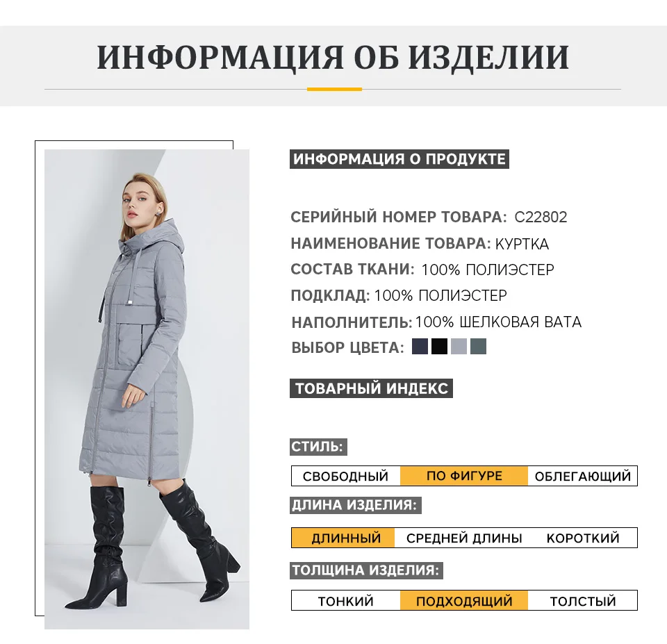The image size is (667, 644).
Task: Select the navy blue color swatch
Action: pos(420,346)
